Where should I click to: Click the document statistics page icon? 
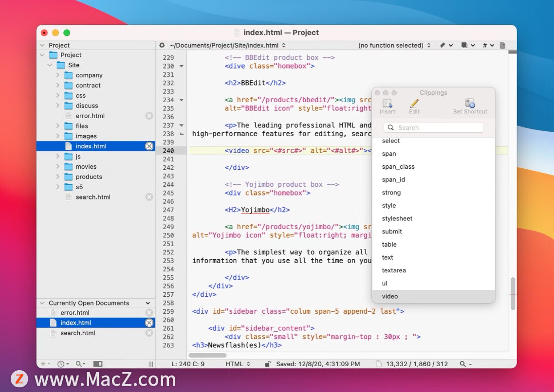tap(378, 364)
